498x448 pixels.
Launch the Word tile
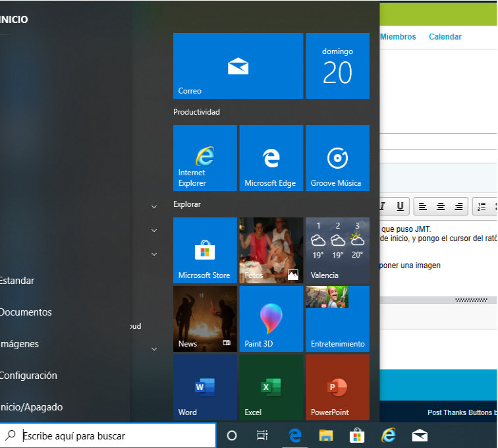(205, 387)
